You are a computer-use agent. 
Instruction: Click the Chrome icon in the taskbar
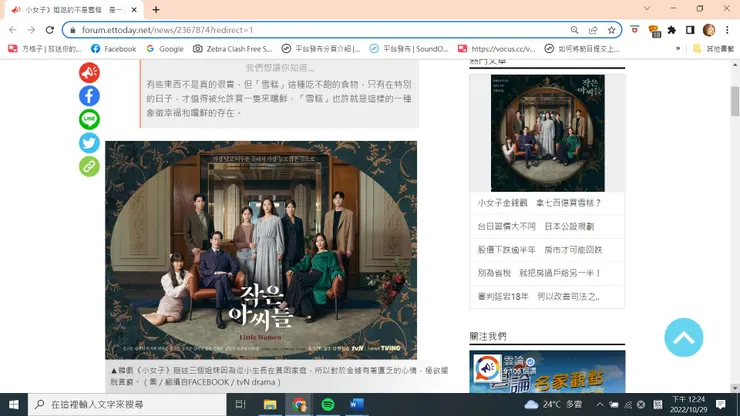(299, 404)
